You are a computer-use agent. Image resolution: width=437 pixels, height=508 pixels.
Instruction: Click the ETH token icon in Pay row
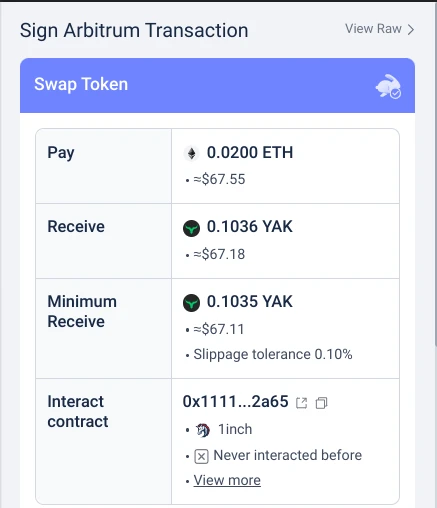[x=191, y=153]
